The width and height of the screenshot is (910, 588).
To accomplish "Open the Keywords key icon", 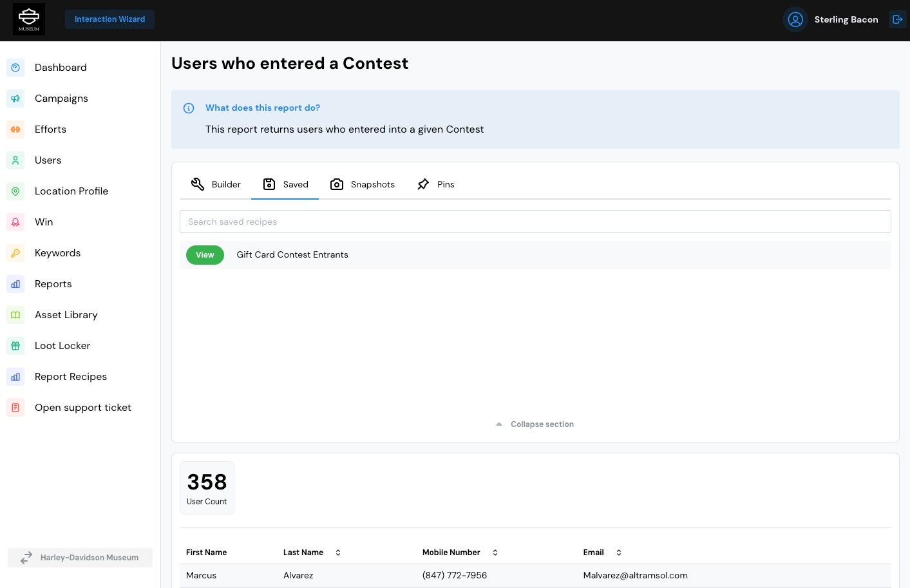I will [15, 253].
